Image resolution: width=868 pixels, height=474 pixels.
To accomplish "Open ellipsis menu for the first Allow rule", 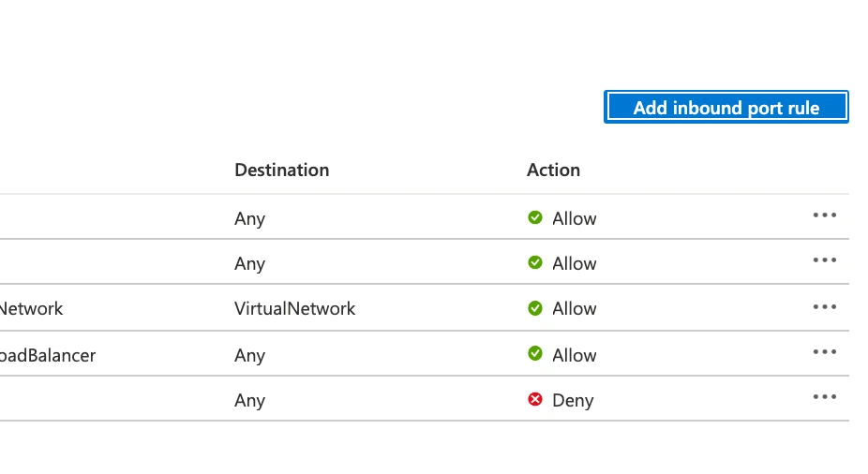I will (x=824, y=215).
